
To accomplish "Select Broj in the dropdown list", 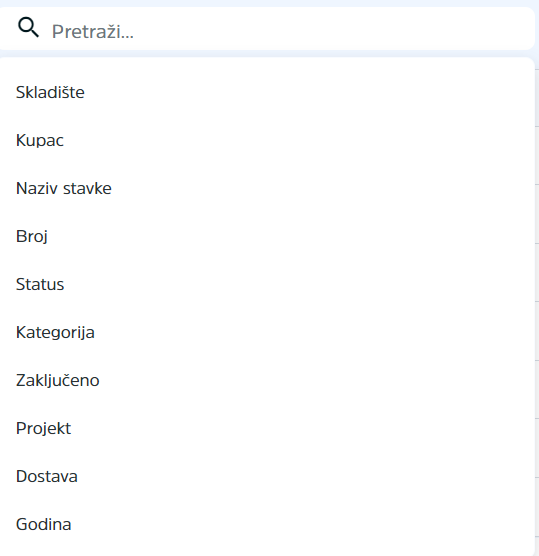I will pyautogui.click(x=267, y=237).
